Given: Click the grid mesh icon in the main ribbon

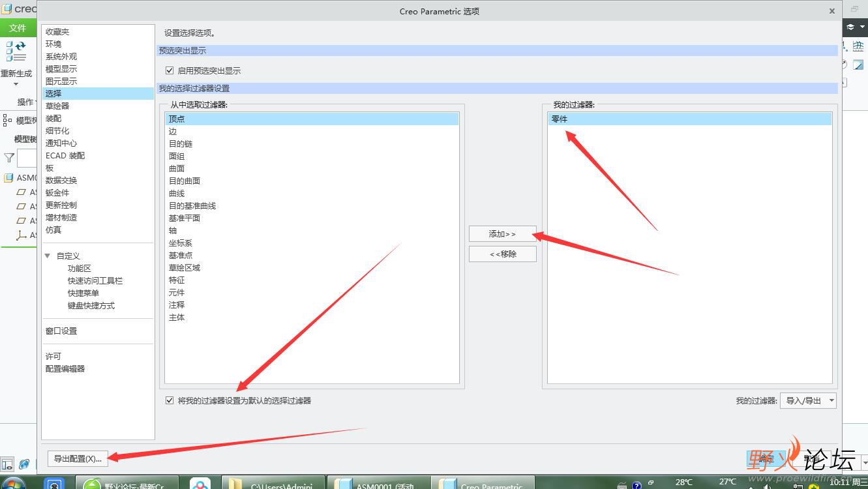Looking at the screenshot, I should [x=858, y=46].
